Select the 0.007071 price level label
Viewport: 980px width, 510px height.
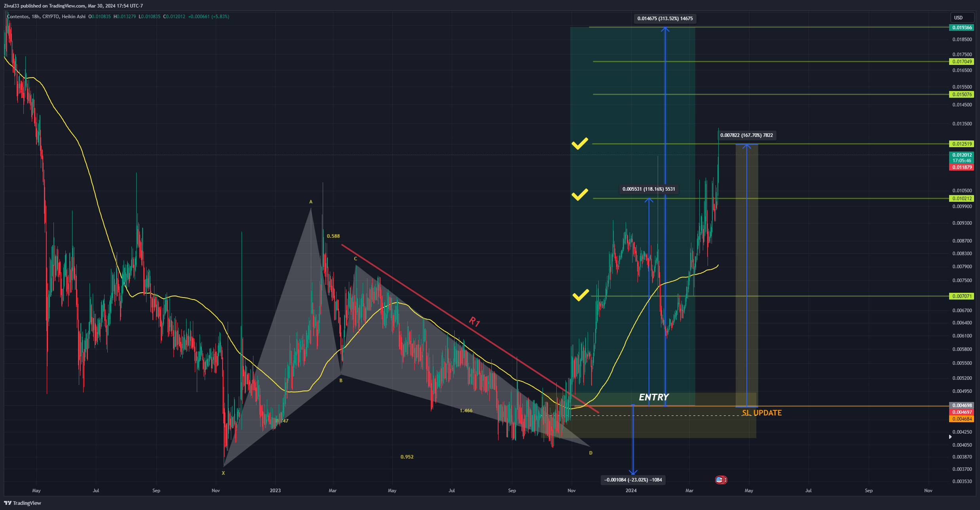point(962,296)
